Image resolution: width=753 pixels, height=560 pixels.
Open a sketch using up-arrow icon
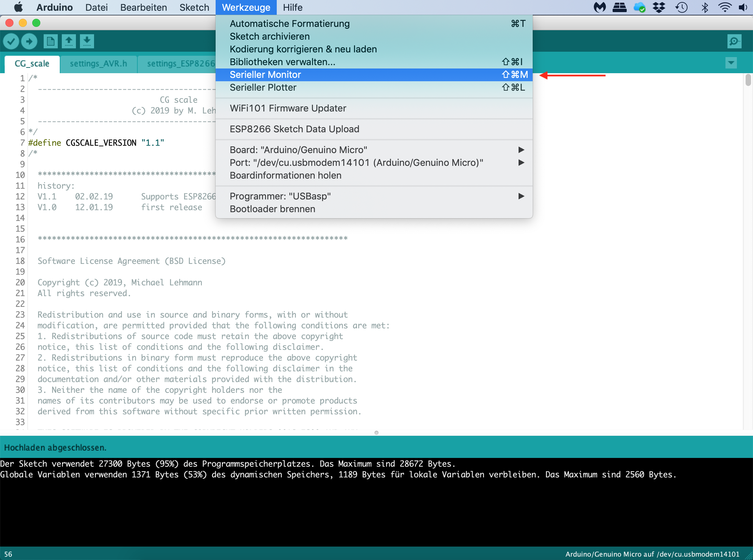pyautogui.click(x=69, y=41)
